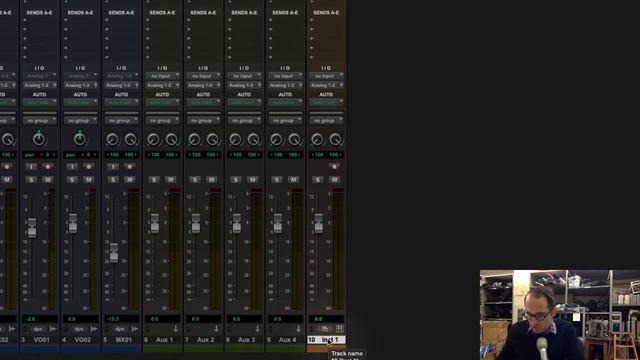Select the Aux 1 track name
This screenshot has width=640, height=360.
tap(164, 340)
